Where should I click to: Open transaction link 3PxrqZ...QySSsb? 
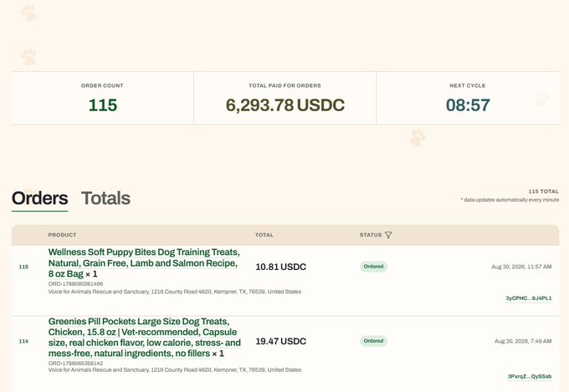530,376
